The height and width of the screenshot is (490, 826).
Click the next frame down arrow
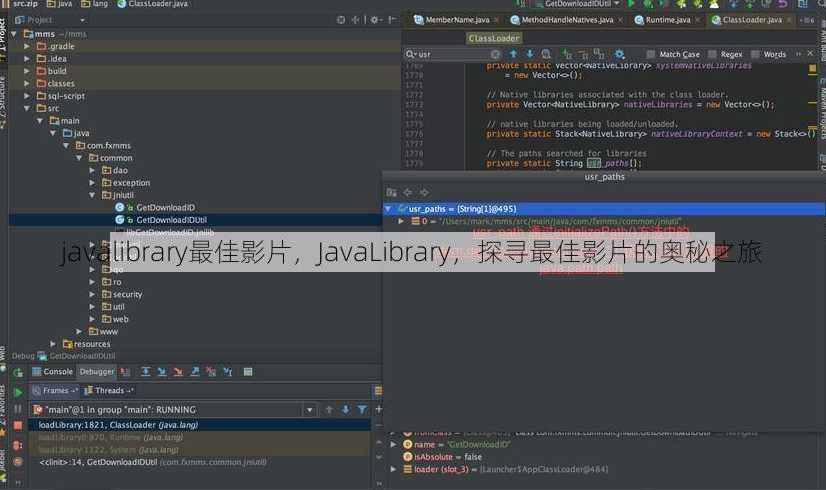coord(346,409)
